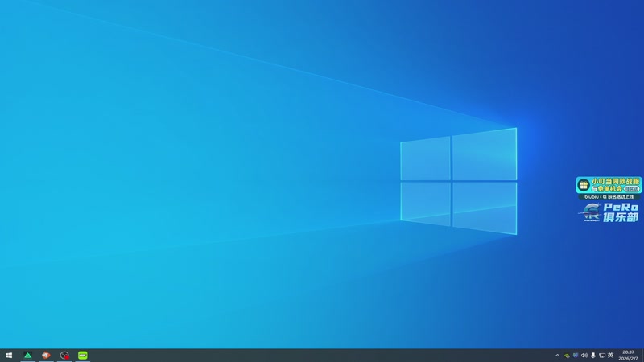Open the gauge app with red dot
The width and height of the screenshot is (644, 362).
point(64,355)
